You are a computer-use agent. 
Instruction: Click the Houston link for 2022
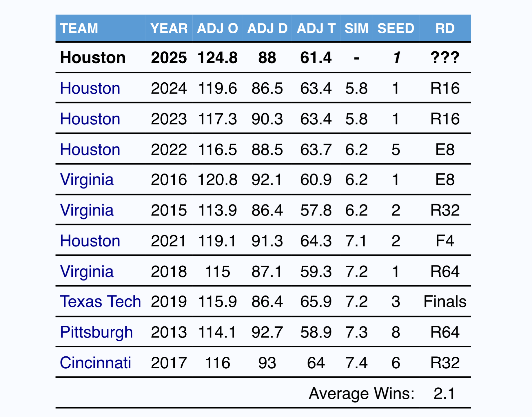(x=90, y=150)
